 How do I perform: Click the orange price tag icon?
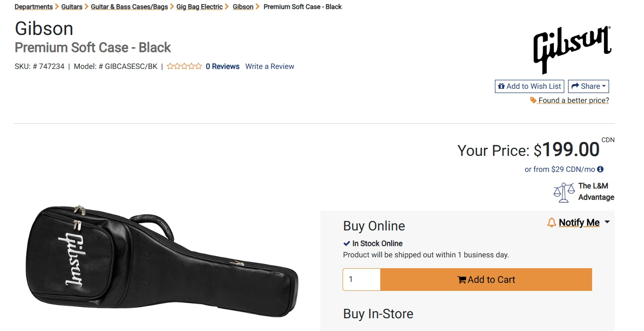[533, 100]
